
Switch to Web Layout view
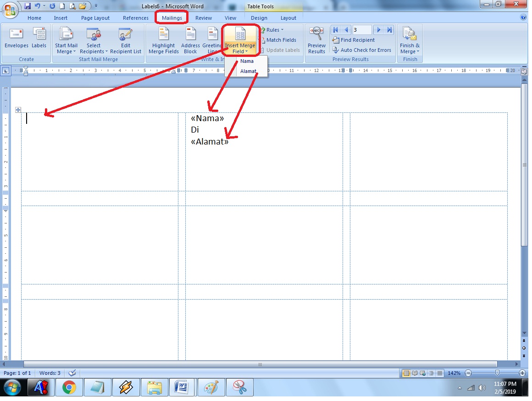423,373
